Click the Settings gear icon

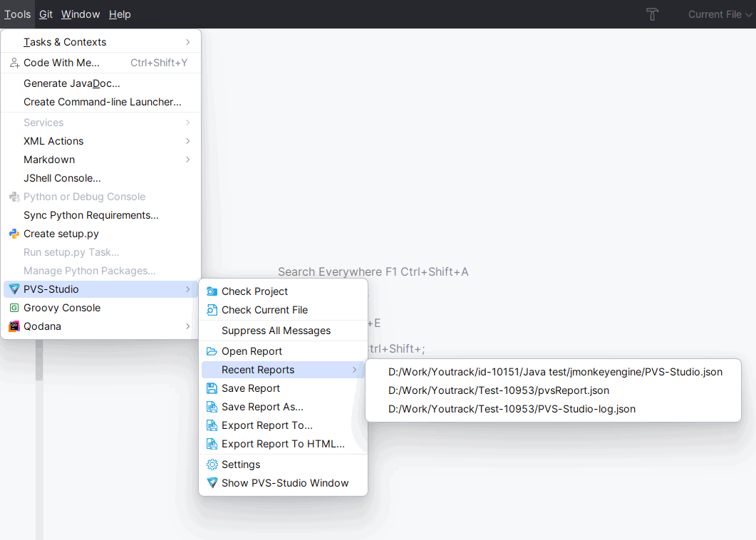click(212, 464)
